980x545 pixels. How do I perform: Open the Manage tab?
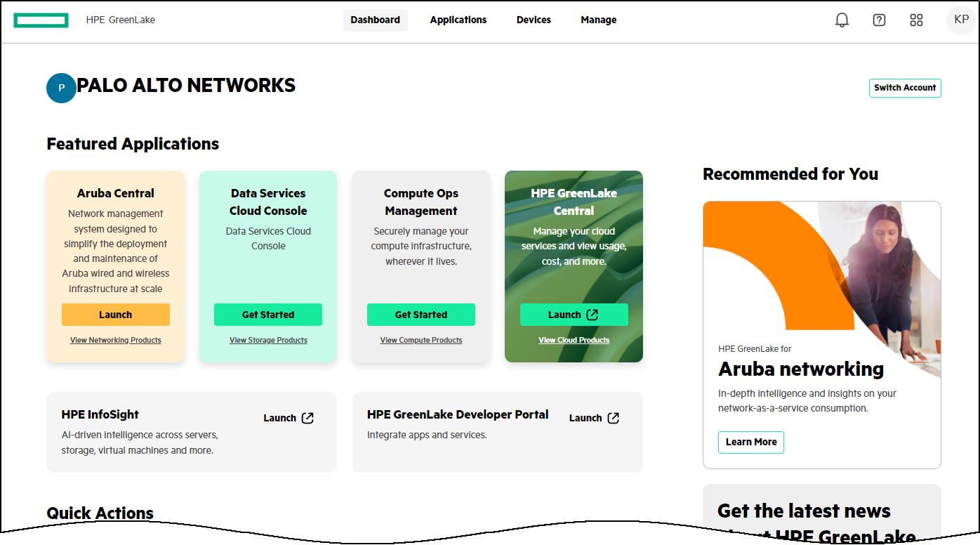(x=599, y=20)
